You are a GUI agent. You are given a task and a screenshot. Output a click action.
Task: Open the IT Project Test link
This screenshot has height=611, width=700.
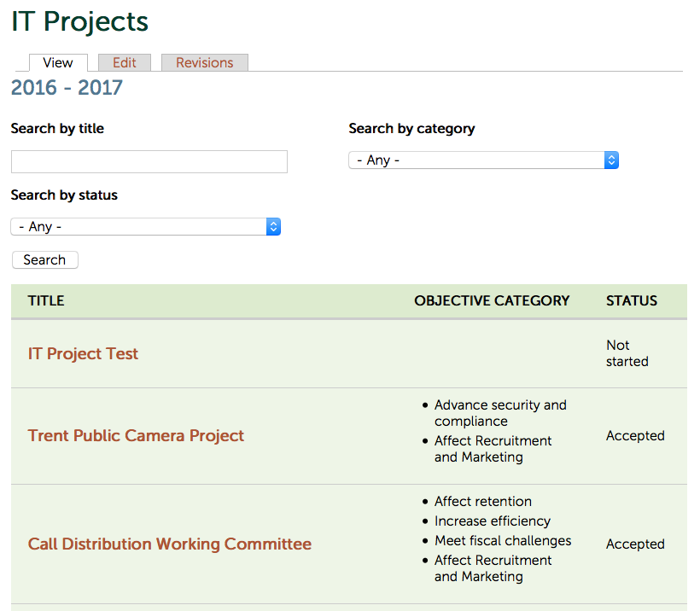coord(83,354)
